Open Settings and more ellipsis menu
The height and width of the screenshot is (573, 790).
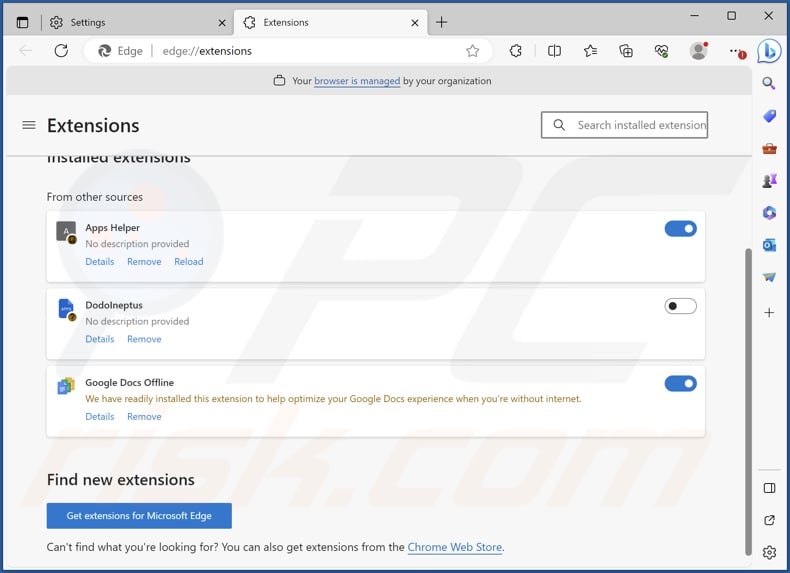click(737, 51)
